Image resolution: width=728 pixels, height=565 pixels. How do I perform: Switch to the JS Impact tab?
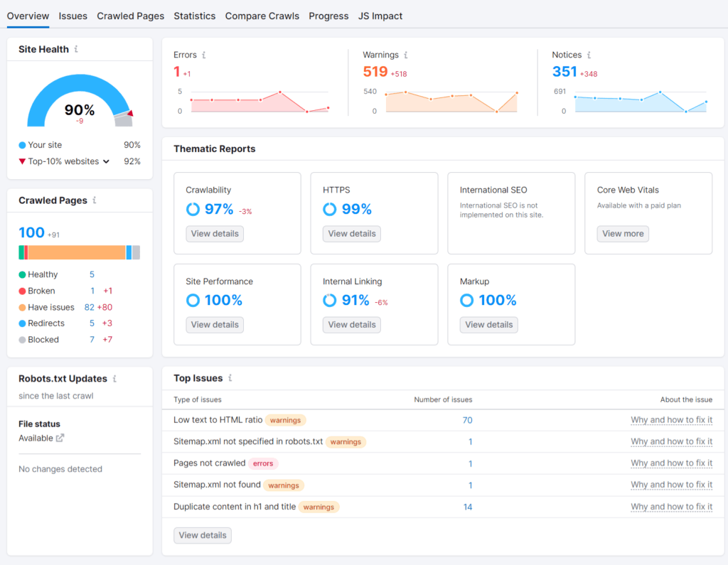(x=380, y=16)
